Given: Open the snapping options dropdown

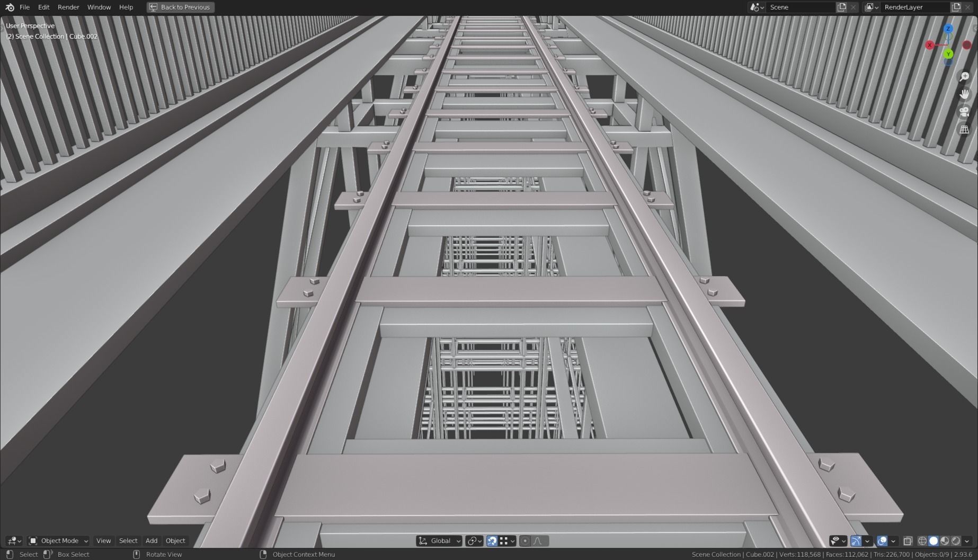Looking at the screenshot, I should (508, 541).
